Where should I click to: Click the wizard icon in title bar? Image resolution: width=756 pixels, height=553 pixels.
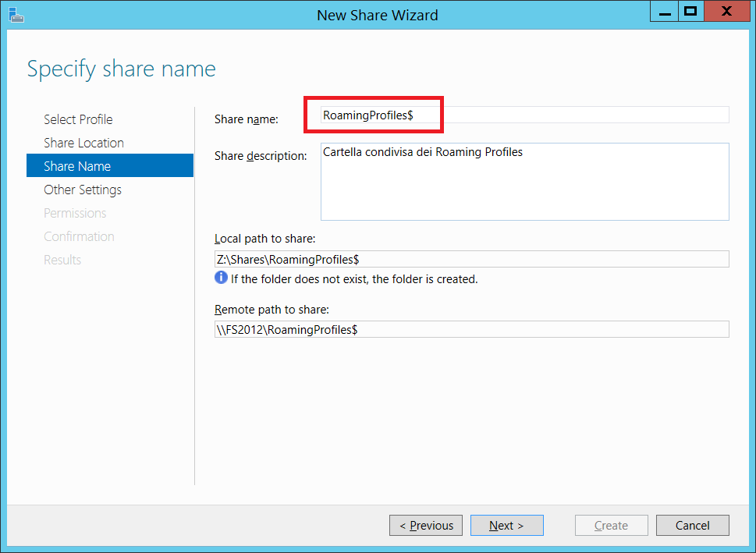(x=16, y=16)
